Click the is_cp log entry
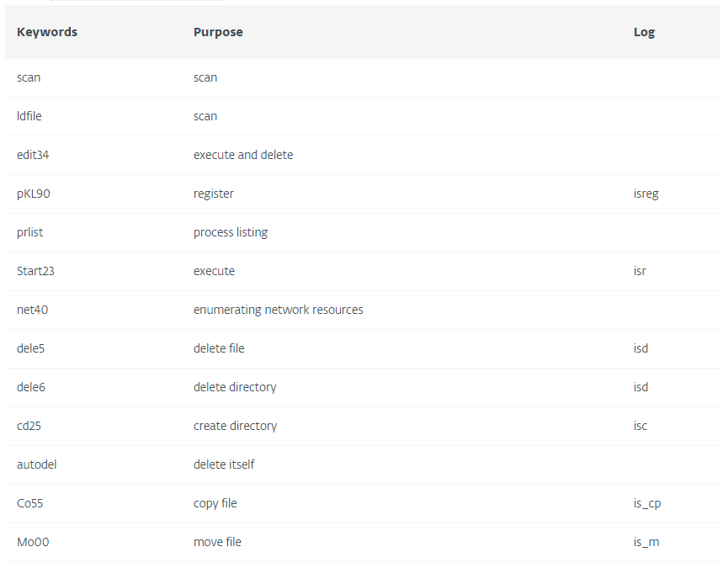Screen dimensions: 728x568 tap(648, 503)
